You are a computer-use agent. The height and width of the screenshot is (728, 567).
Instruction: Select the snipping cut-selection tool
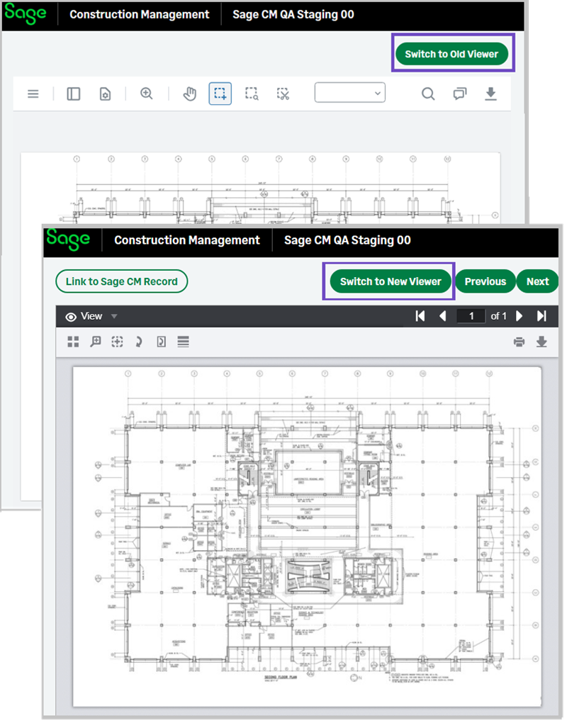click(x=283, y=94)
